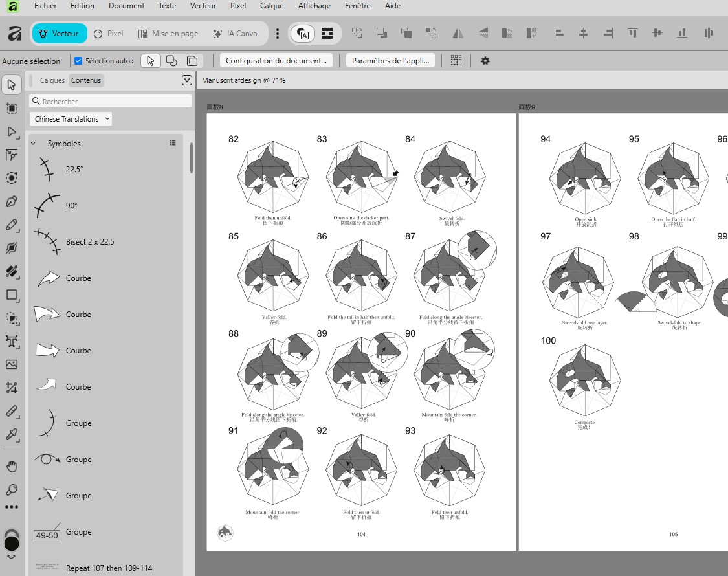This screenshot has width=728, height=576.
Task: Switch to the Calques panel tab
Action: coord(52,80)
